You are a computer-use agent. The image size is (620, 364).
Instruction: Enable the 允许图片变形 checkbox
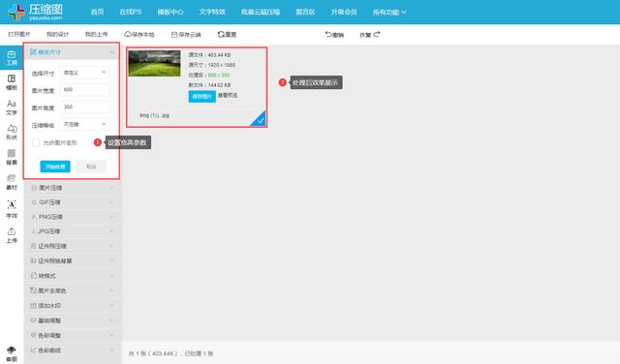(36, 142)
